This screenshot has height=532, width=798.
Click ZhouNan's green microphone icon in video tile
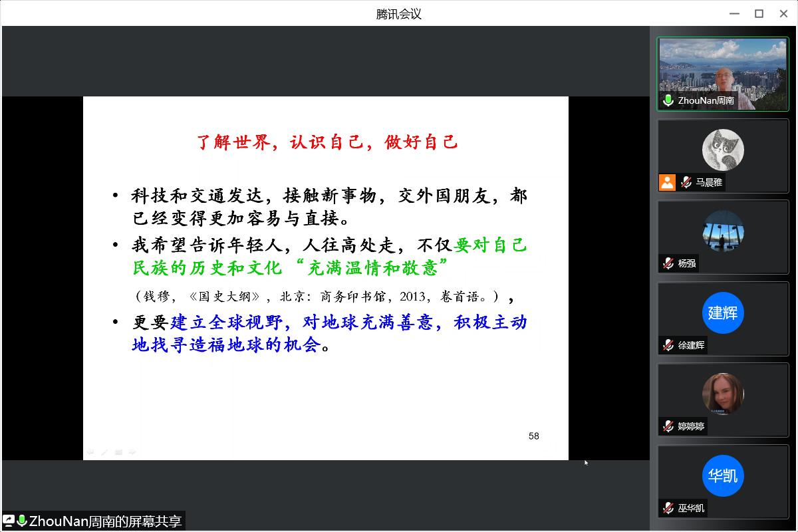click(668, 101)
